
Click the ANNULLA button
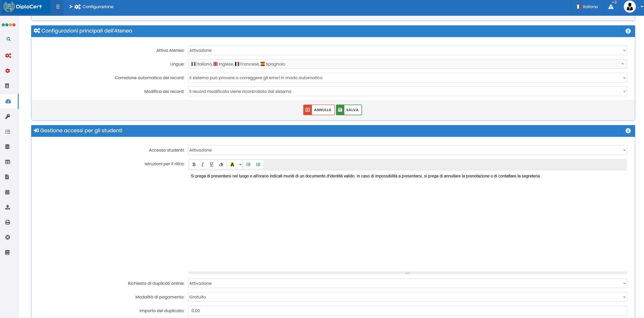[x=319, y=110]
